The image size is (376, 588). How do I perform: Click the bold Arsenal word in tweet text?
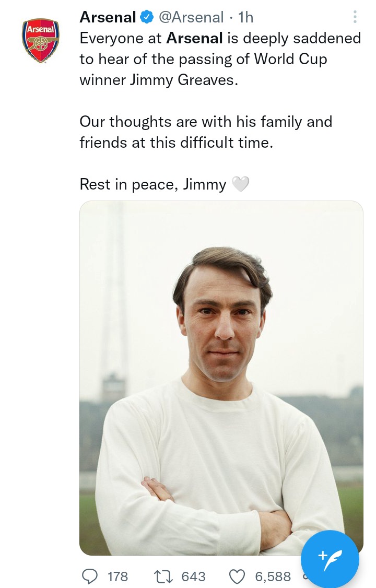point(195,38)
